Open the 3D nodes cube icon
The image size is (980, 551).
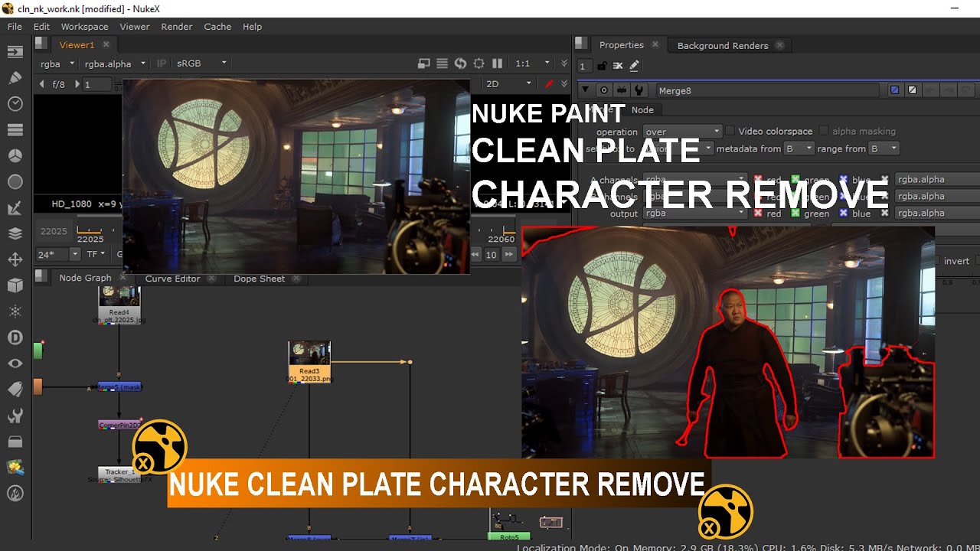pos(15,285)
